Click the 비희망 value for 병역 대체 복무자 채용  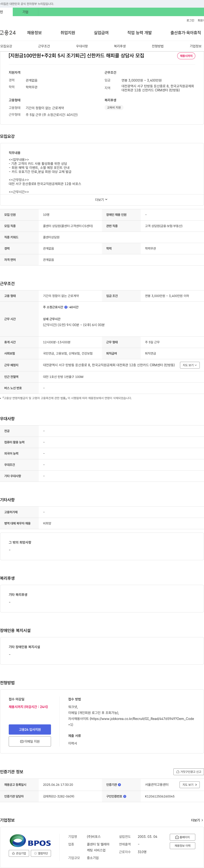(47, 524)
